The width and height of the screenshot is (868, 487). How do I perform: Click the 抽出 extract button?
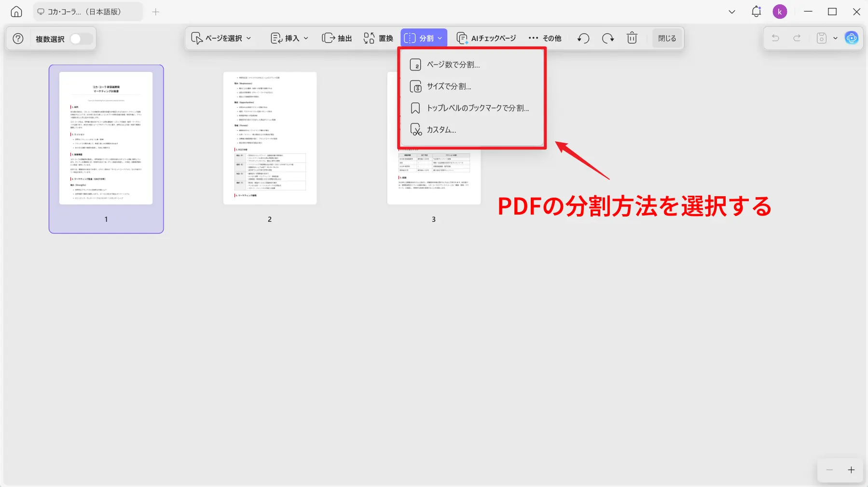[337, 38]
